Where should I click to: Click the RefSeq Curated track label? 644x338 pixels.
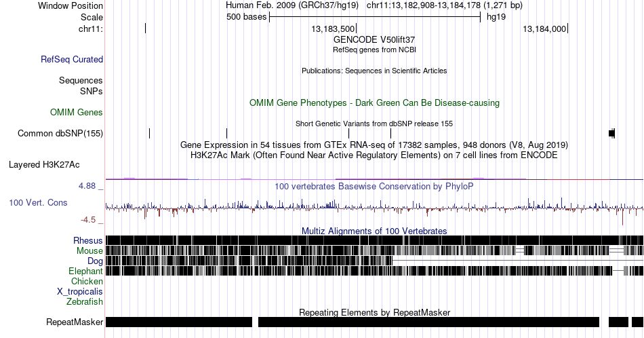(x=71, y=59)
